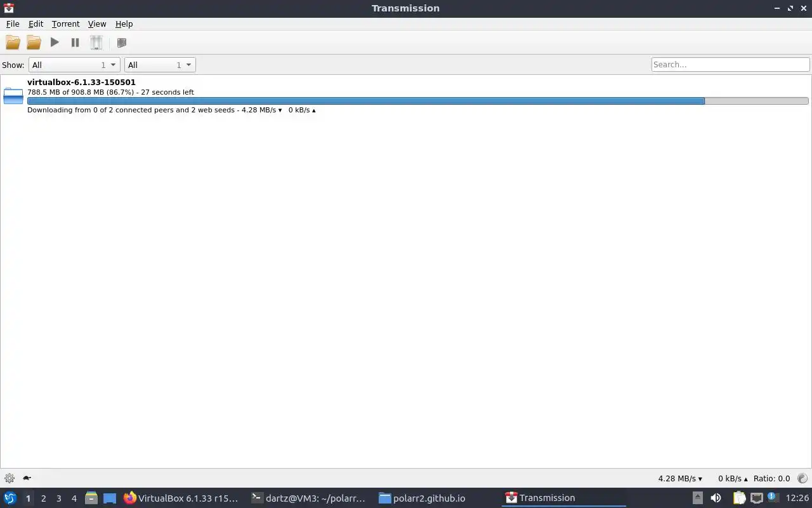Open the clipboard manager tray icon
The image size is (812, 508).
coord(738,498)
